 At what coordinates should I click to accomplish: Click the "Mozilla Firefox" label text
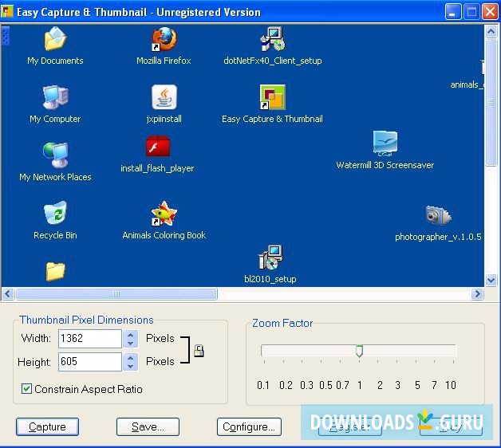(164, 61)
